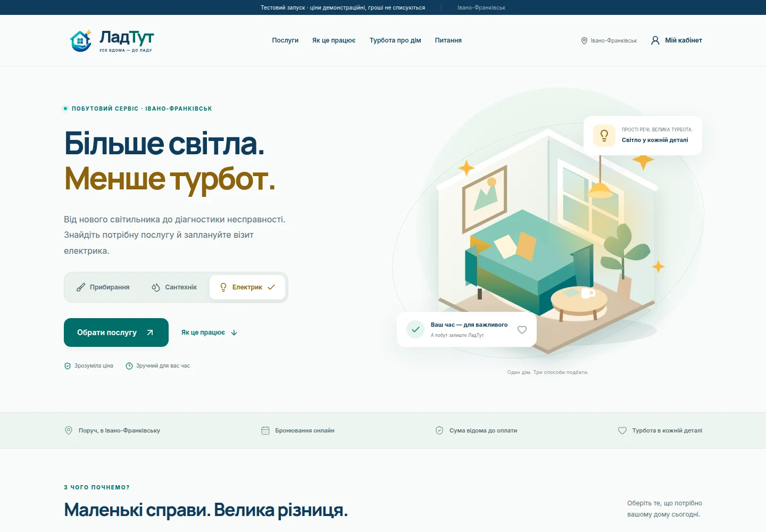Click the location pin icon in header
The width and height of the screenshot is (766, 532).
point(584,40)
